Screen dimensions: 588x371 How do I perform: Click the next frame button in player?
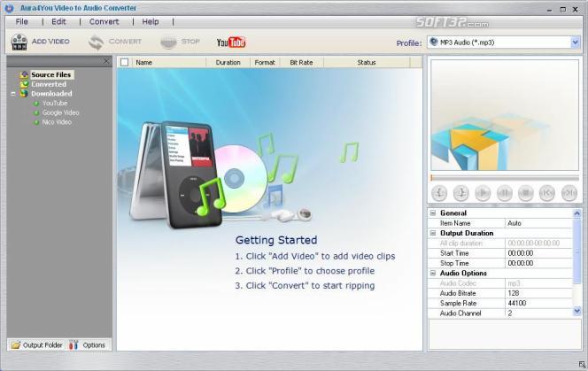569,193
